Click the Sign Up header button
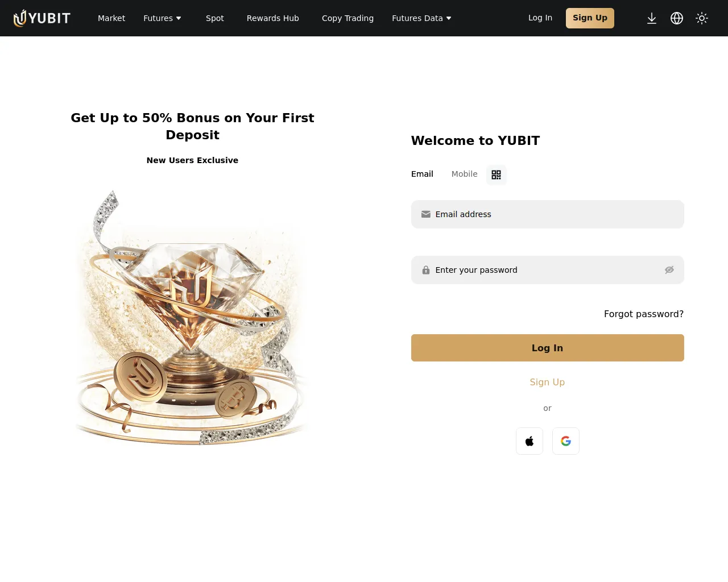The image size is (728, 582). [x=590, y=18]
